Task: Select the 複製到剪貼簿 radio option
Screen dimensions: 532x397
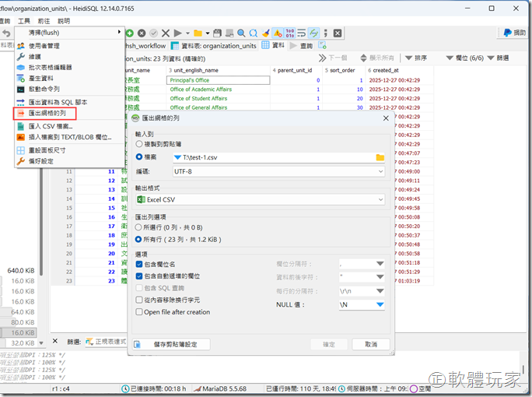Action: click(x=140, y=144)
